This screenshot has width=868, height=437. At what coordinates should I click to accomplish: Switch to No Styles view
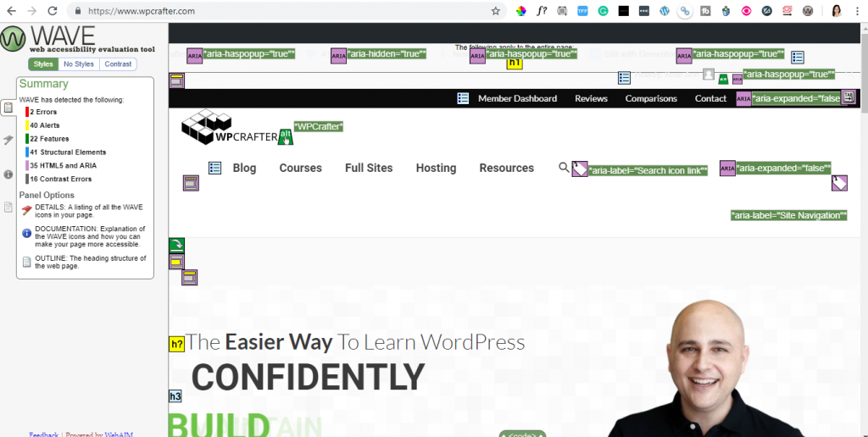pyautogui.click(x=79, y=64)
